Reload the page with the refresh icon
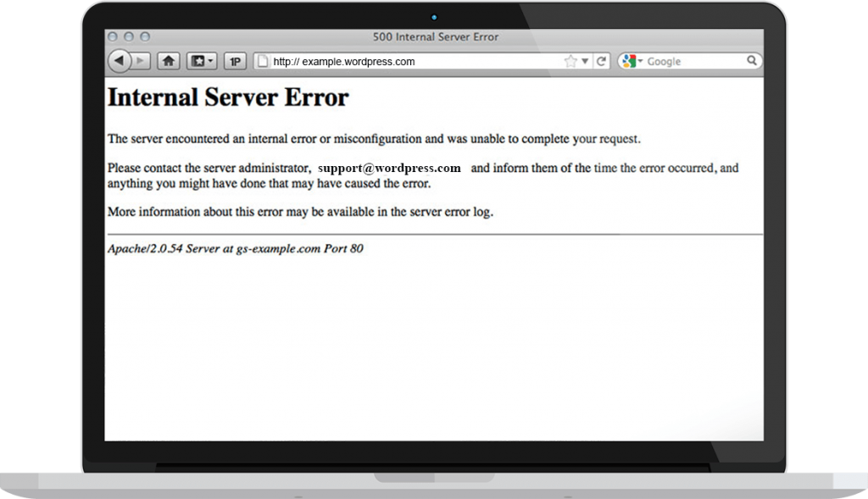 [602, 61]
